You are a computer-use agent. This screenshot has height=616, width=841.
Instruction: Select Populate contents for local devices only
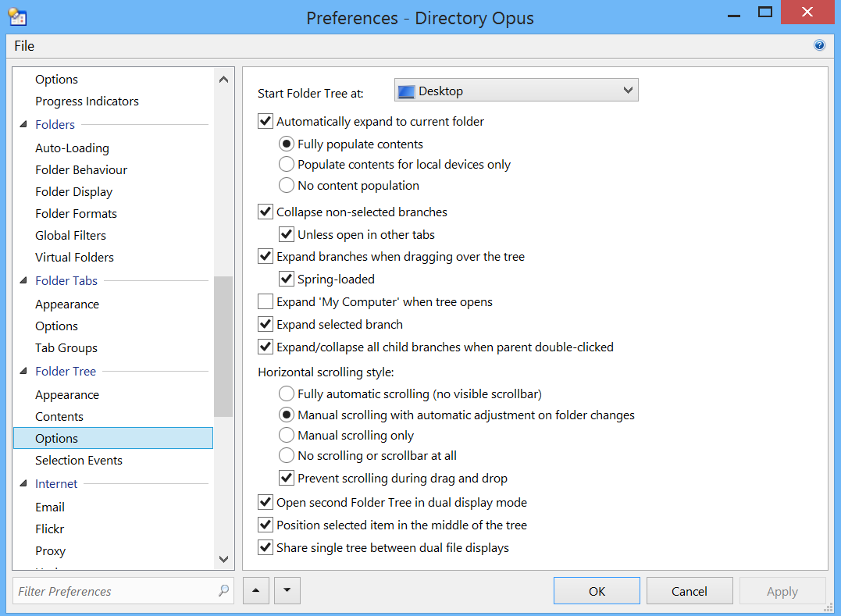pyautogui.click(x=287, y=164)
